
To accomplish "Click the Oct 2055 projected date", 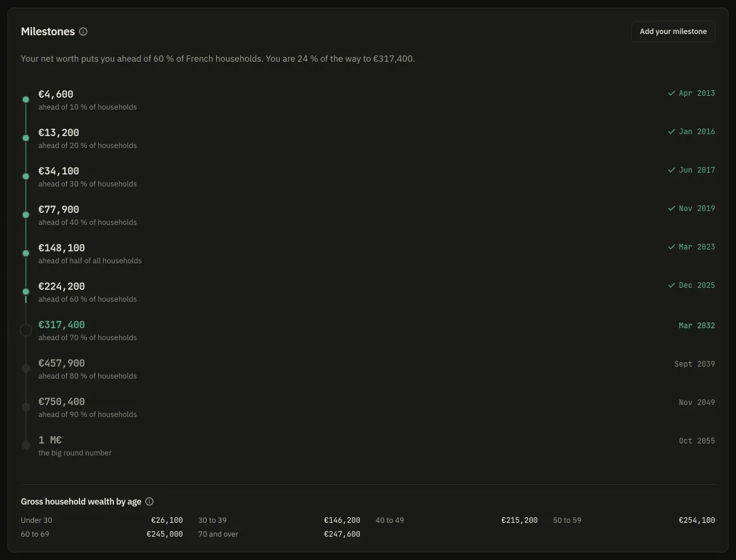I will (696, 441).
